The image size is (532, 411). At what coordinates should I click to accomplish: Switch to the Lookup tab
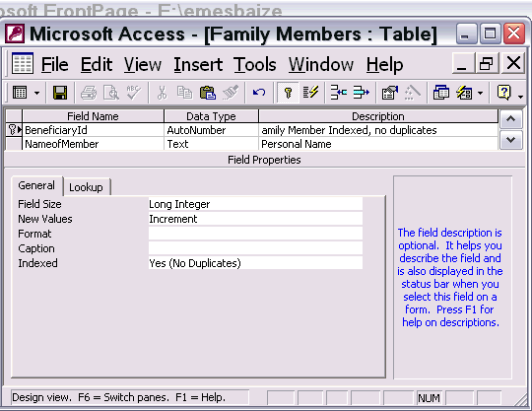click(86, 187)
